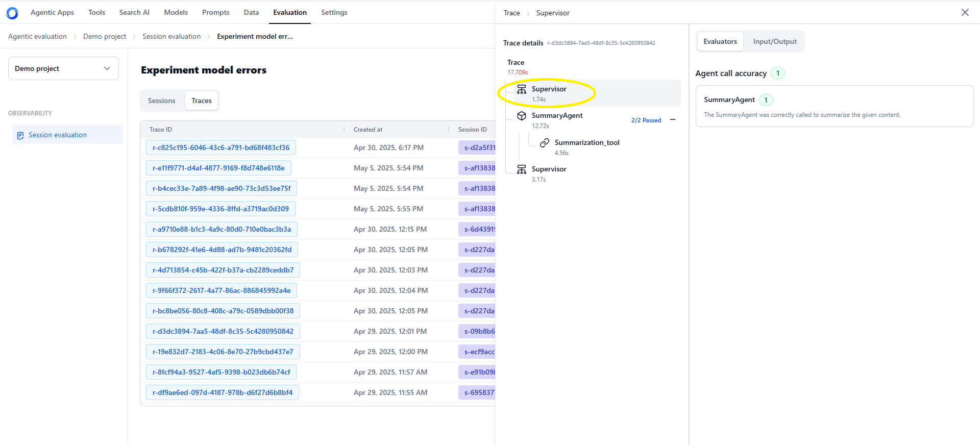
Task: Open trace r-8fcf94a3-9527-4af5-9398-b023db6b74cf
Action: (x=221, y=372)
